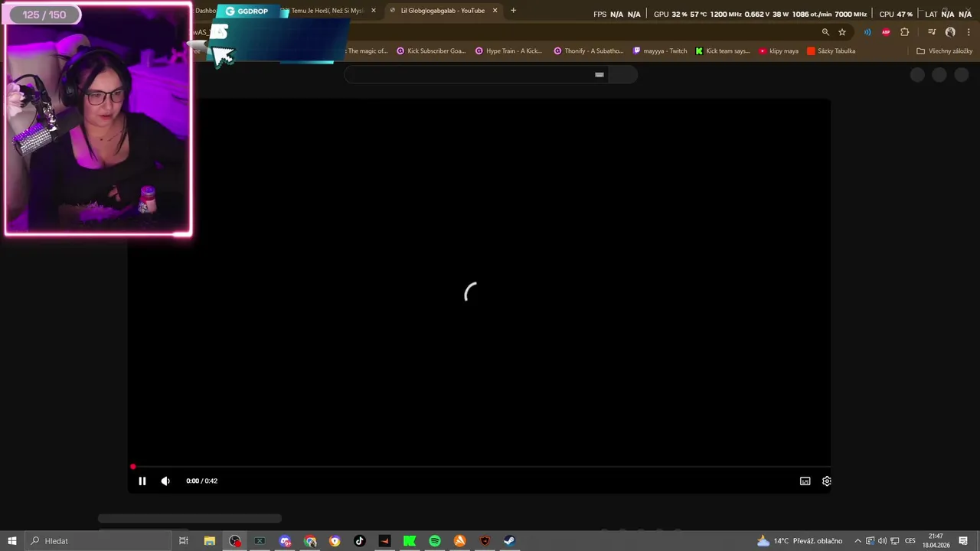The width and height of the screenshot is (980, 551).
Task: Click the Hledat taskbar search box
Action: [x=97, y=540]
